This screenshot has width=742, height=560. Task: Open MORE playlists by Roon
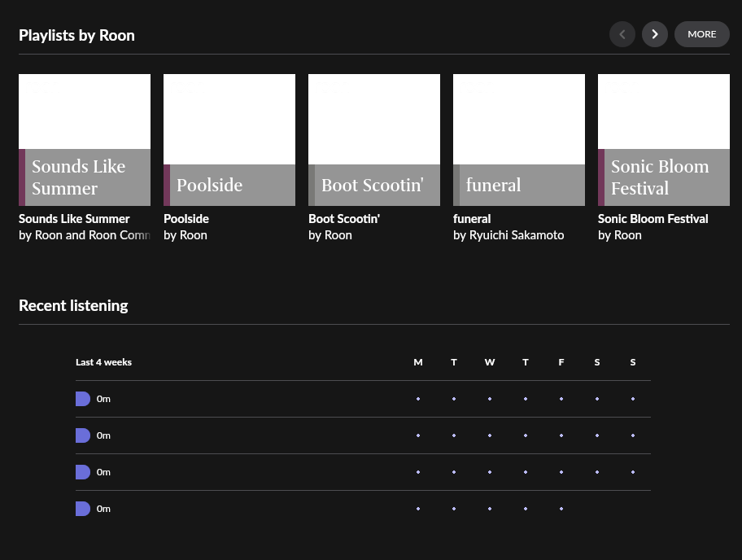click(702, 34)
